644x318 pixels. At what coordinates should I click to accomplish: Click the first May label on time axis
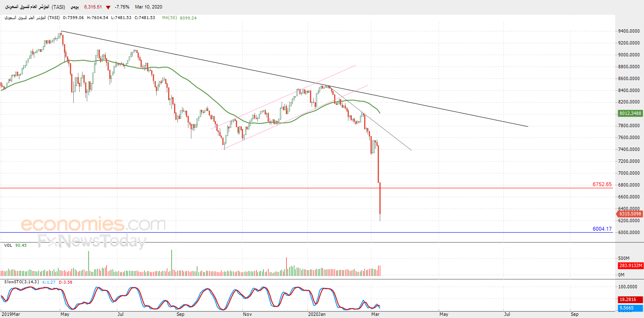coord(65,314)
